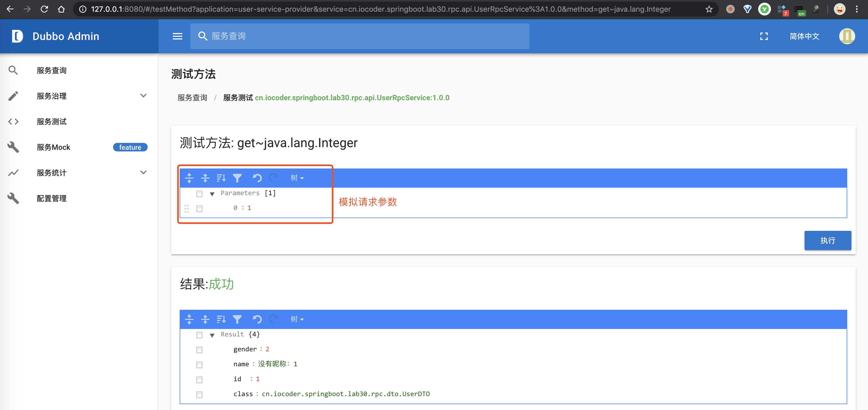Click the redo icon in parameters toolbar
This screenshot has width=868, height=410.
tap(272, 178)
